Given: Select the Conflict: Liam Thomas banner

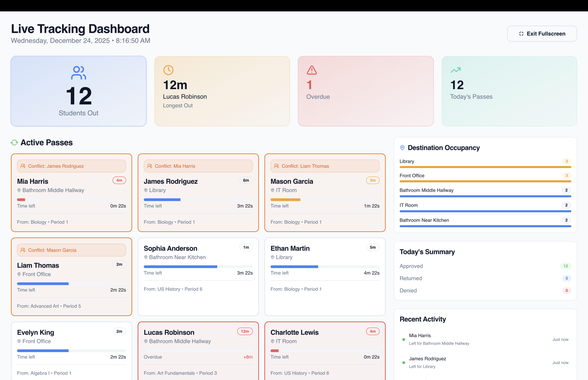Looking at the screenshot, I should (325, 166).
